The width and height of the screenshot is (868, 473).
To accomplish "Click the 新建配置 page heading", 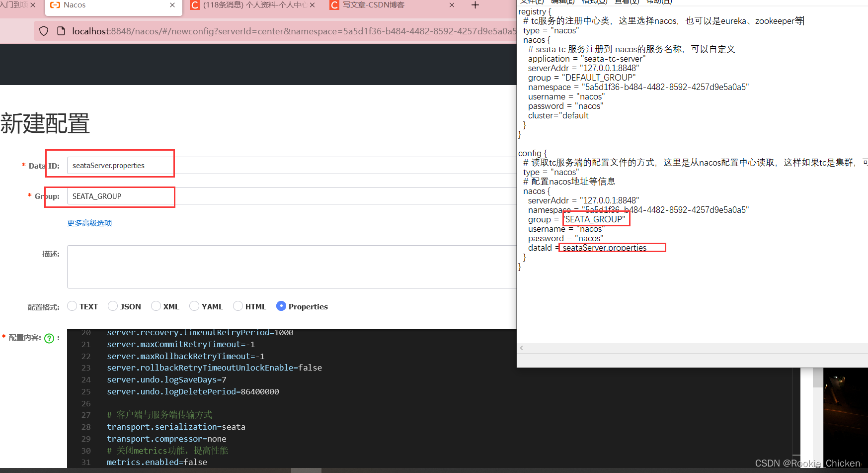I will 45,123.
